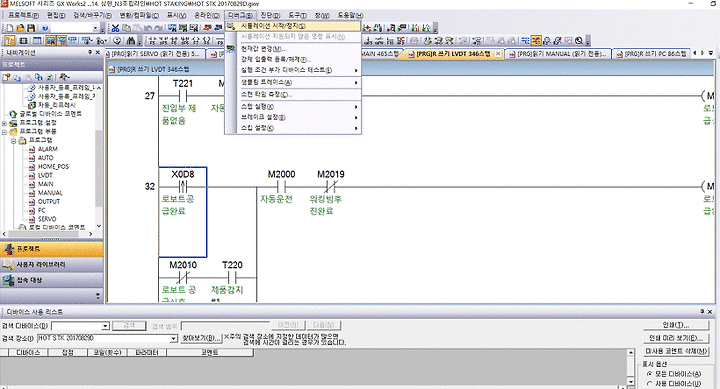
Task: Click Scan Time Measurement menu entry
Action: [299, 95]
